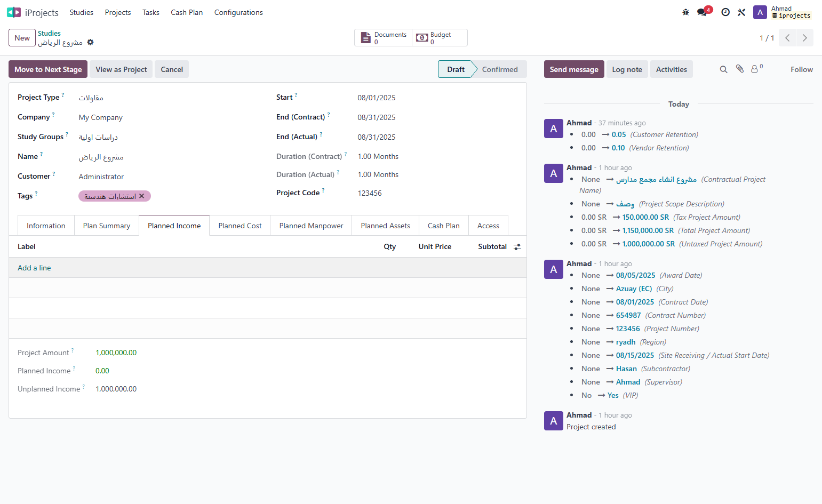Screen dimensions: 822x504
Task: Open the column options adjust icon
Action: (517, 247)
